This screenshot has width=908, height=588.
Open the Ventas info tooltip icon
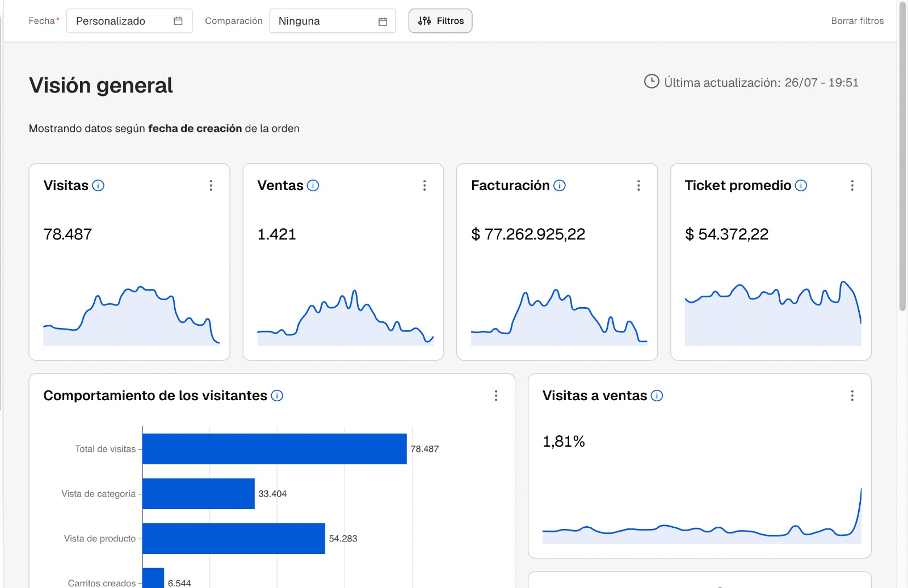313,186
